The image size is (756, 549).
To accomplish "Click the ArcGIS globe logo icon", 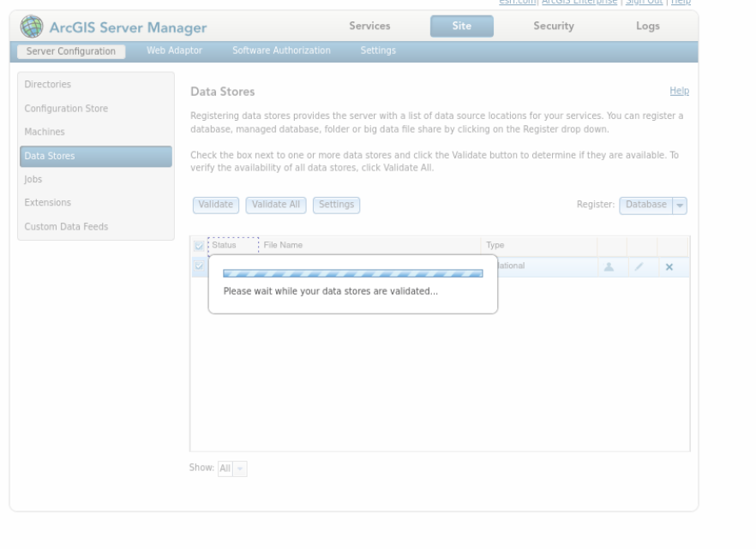I will pyautogui.click(x=32, y=27).
